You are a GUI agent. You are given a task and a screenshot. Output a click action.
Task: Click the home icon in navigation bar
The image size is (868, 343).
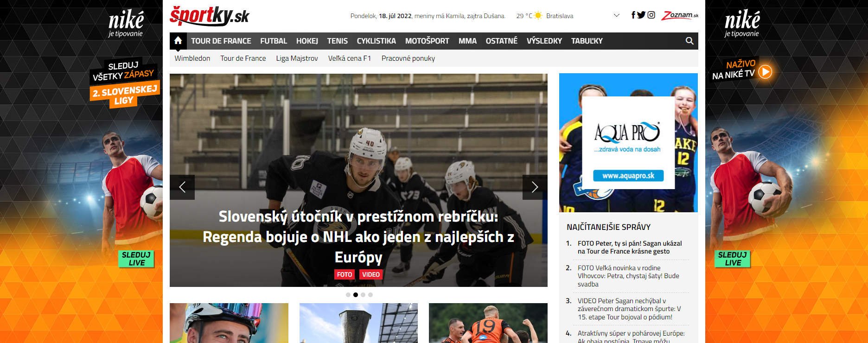click(178, 41)
